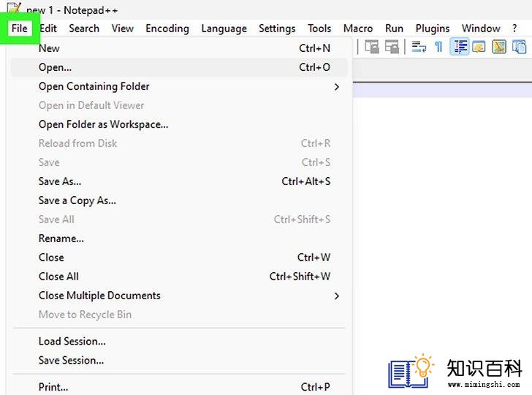Screen dimensions: 532x395
Task: Open the Run menu
Action: tap(394, 29)
